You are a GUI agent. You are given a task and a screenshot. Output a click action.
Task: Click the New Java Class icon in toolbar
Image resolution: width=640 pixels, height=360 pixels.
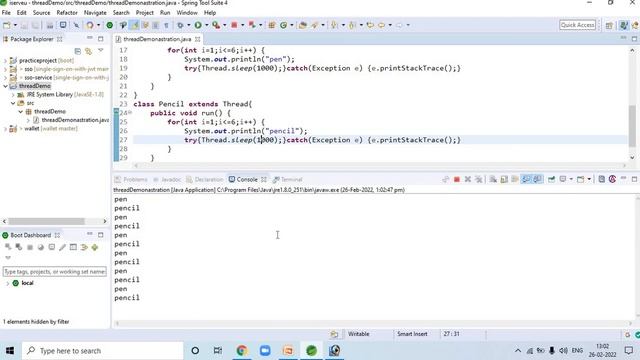283,25
